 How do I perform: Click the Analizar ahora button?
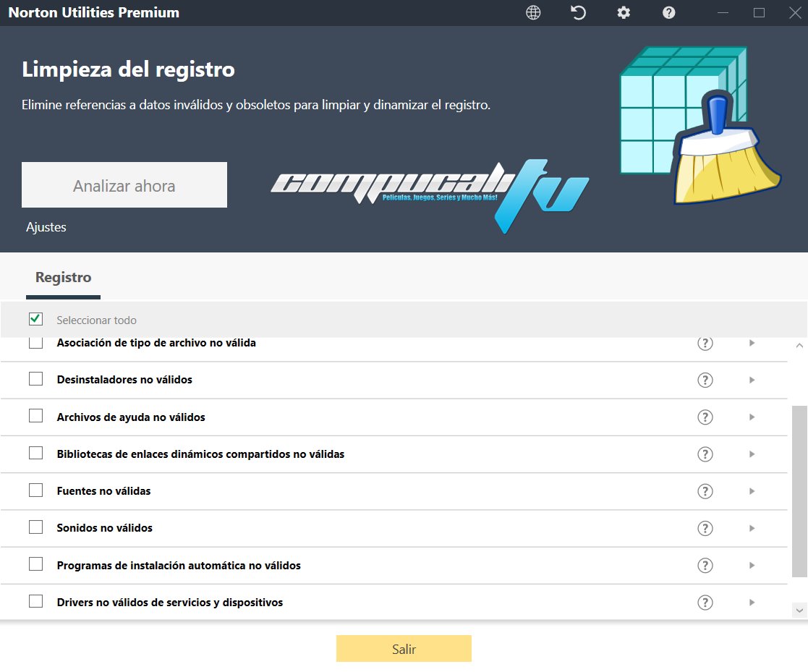(x=124, y=184)
